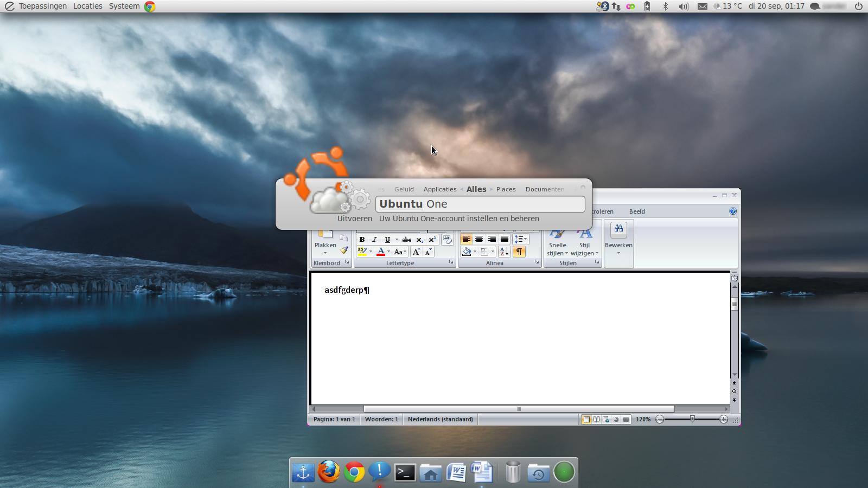Switch to Outline view
Image resolution: width=868 pixels, height=488 pixels.
click(616, 419)
